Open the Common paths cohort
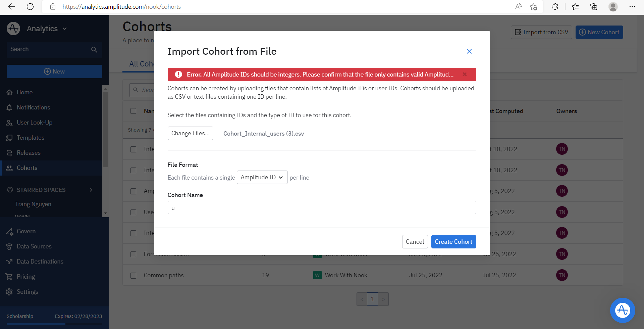 coord(164,275)
